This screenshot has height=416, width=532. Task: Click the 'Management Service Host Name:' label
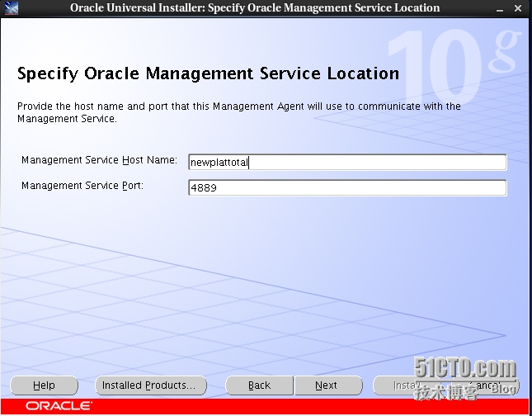[99, 160]
